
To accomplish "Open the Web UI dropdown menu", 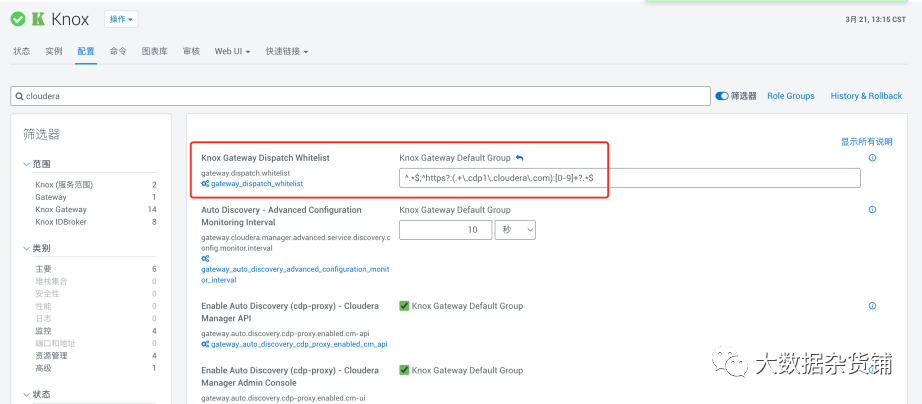I will (x=232, y=51).
